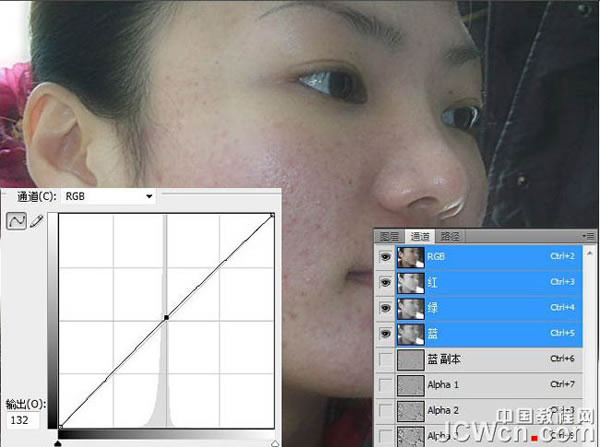Image resolution: width=600 pixels, height=447 pixels.
Task: Show the 蓝 副本 channel visibility box
Action: coord(385,359)
